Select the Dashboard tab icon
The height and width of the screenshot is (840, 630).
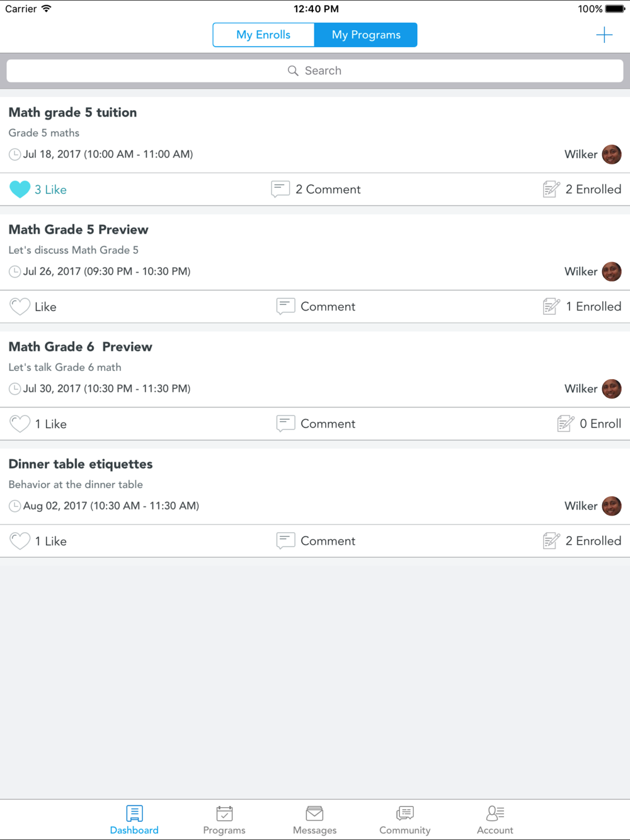click(x=134, y=814)
